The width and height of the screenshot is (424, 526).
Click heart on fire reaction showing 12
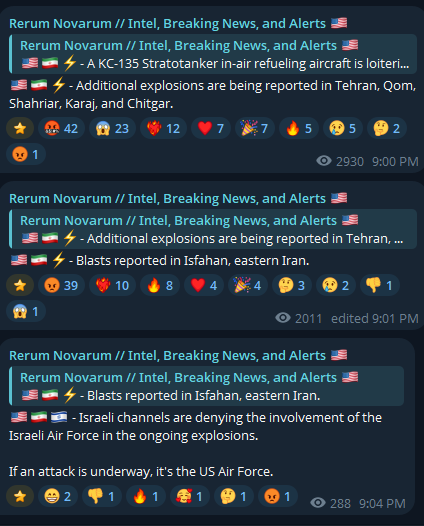[163, 128]
